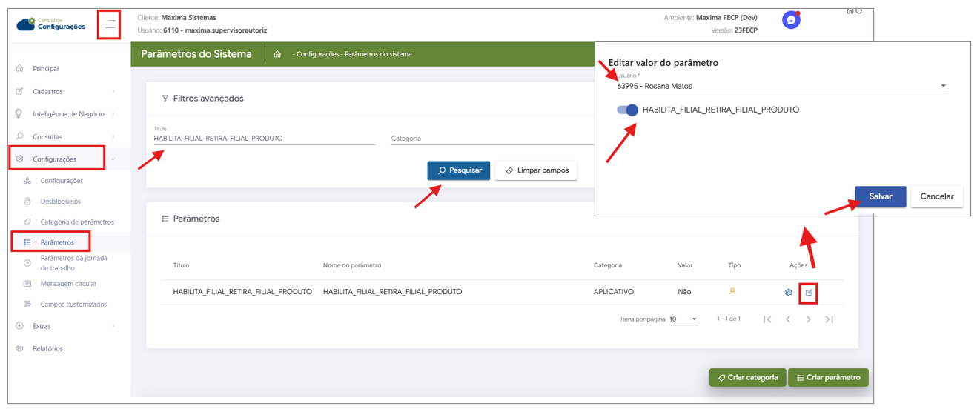Click Salvar in the edit dialog
The width and height of the screenshot is (980, 409).
click(881, 196)
